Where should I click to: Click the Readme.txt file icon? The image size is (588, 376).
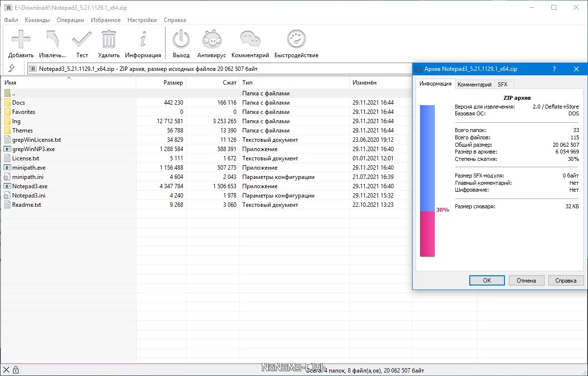[7, 205]
